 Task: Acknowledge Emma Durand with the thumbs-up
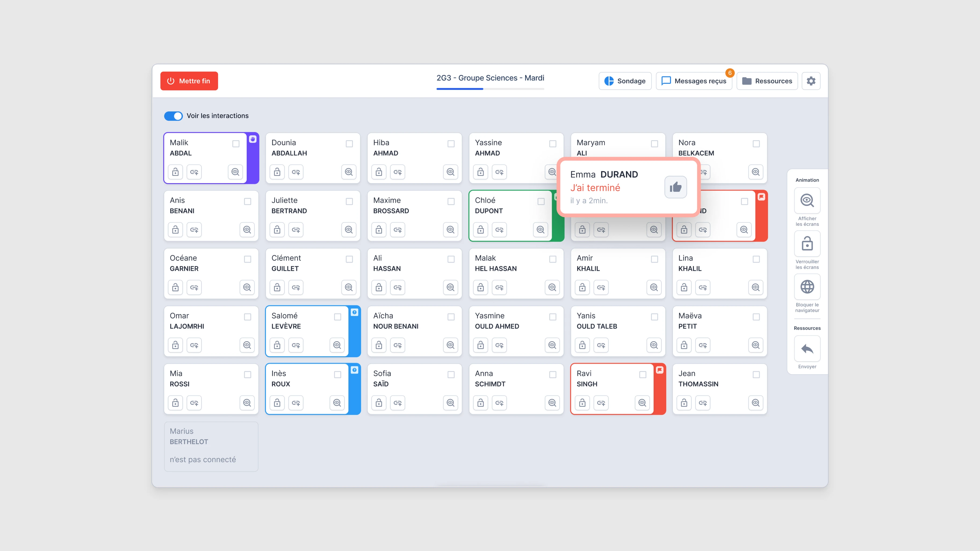[x=676, y=187]
